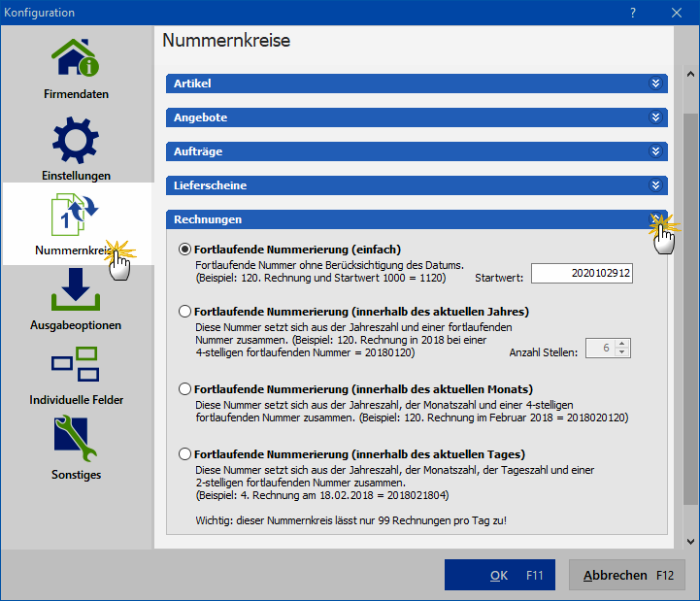Screen dimensions: 700x601
Task: Click the Startwert input field
Action: (582, 275)
